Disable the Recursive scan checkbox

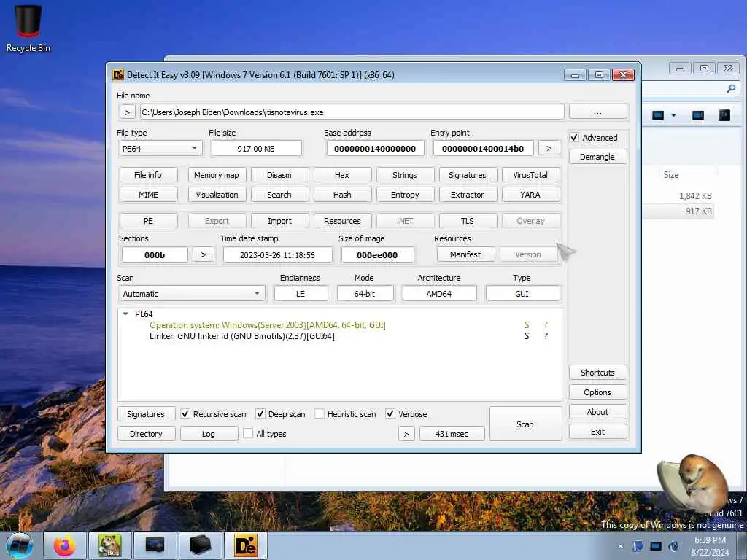(x=185, y=414)
